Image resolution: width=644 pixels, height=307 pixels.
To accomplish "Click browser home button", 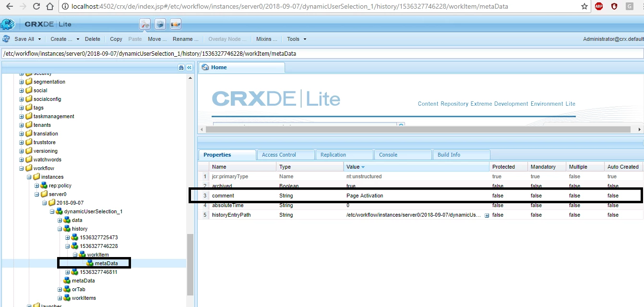I will click(x=50, y=7).
